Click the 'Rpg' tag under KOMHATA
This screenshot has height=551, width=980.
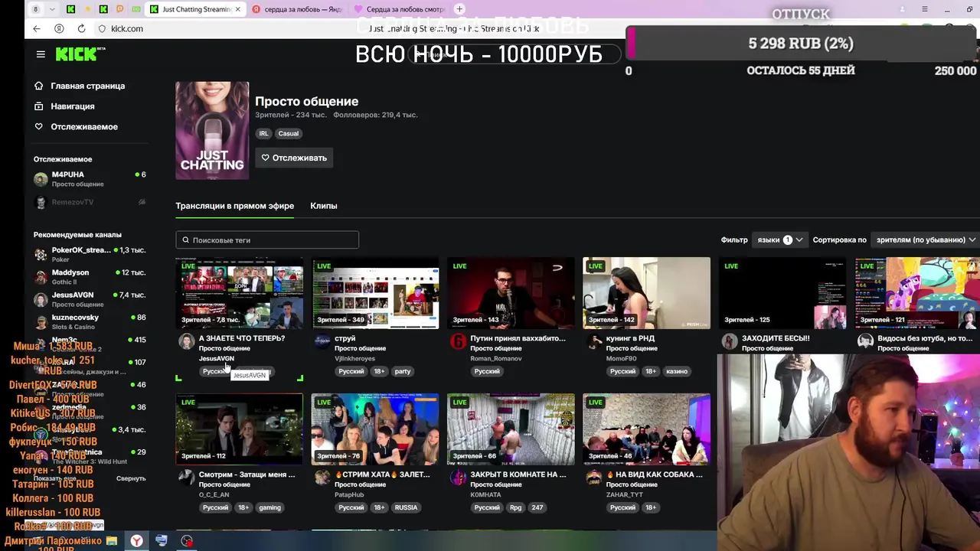point(515,507)
